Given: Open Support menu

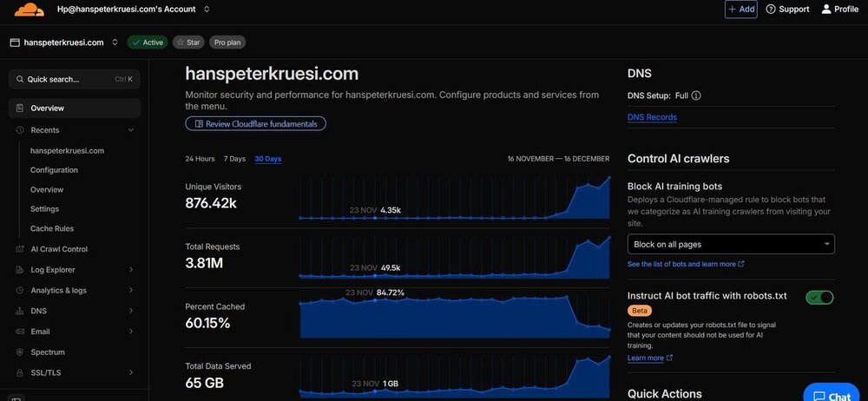Looking at the screenshot, I should [787, 10].
